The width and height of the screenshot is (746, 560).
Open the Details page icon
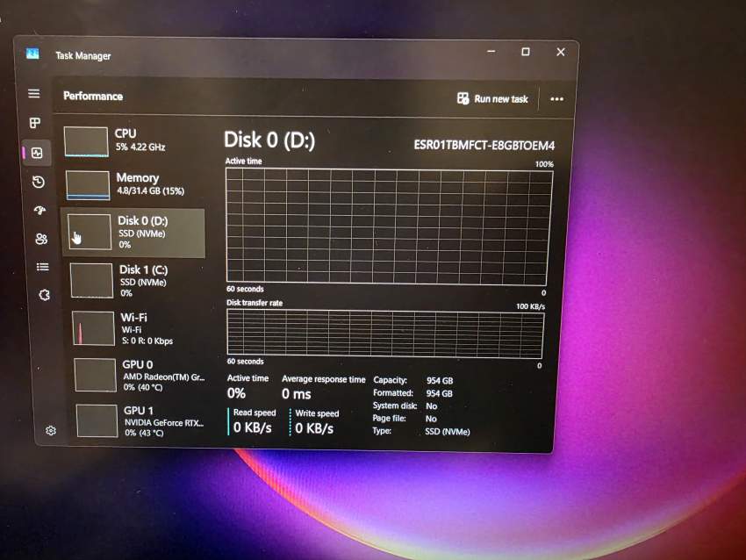43,267
